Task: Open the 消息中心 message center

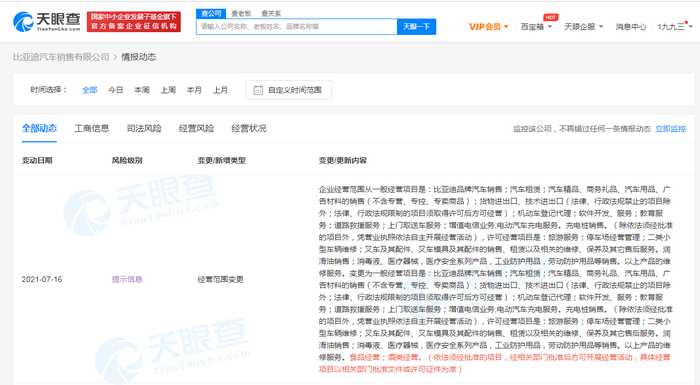Action: [630, 27]
